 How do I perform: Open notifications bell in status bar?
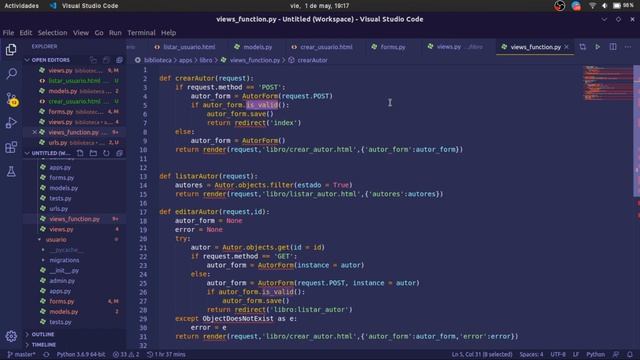[630, 354]
